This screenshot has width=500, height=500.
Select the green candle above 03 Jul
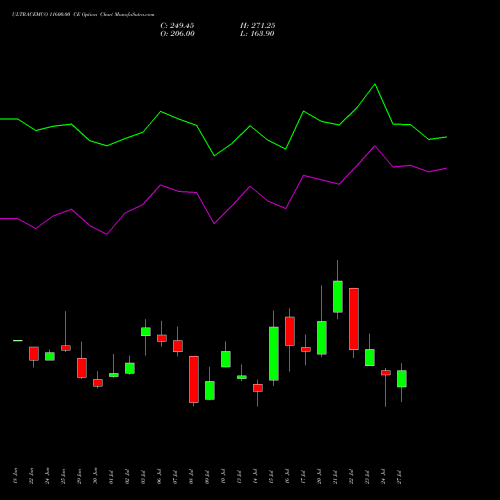point(146,332)
